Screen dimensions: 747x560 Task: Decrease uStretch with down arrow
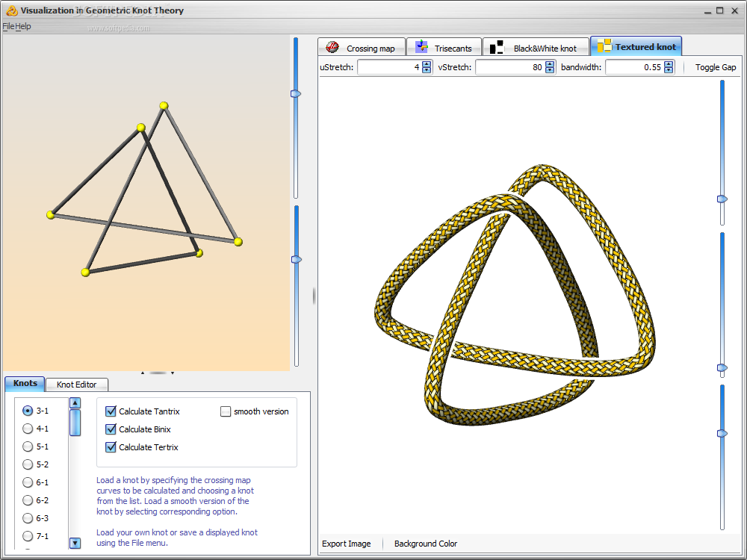tap(427, 70)
